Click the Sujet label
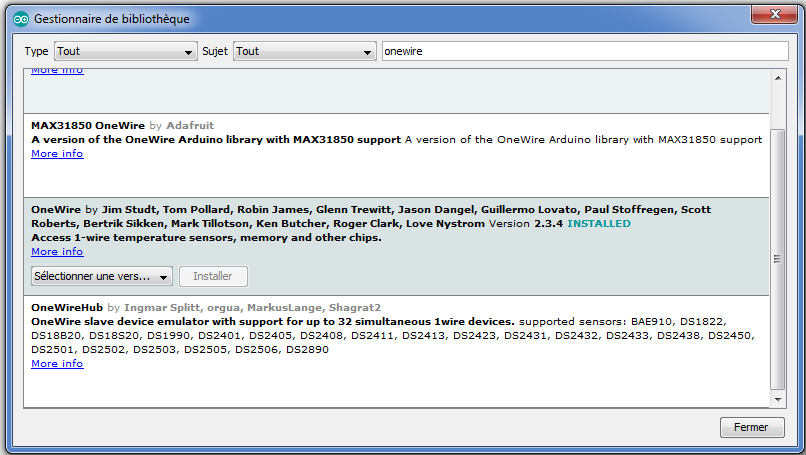 coord(215,51)
